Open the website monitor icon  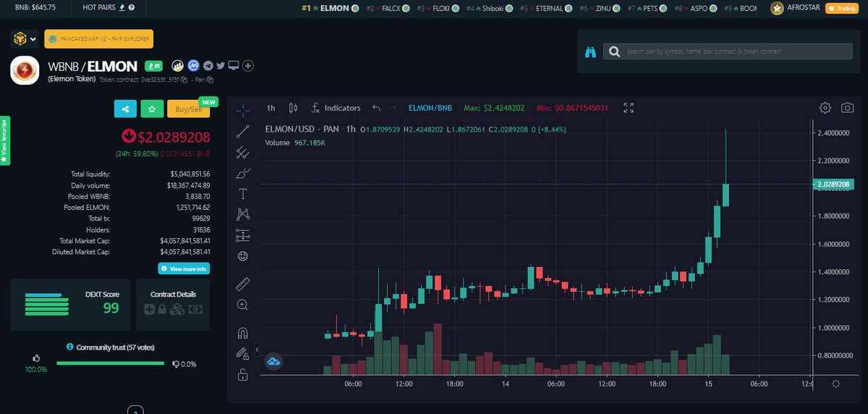(233, 66)
